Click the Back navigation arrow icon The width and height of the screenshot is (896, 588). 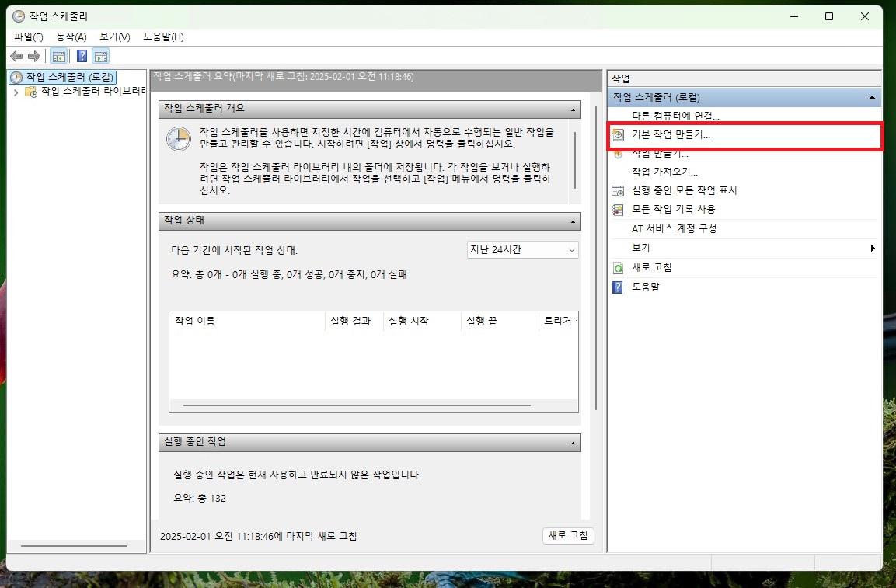point(16,55)
